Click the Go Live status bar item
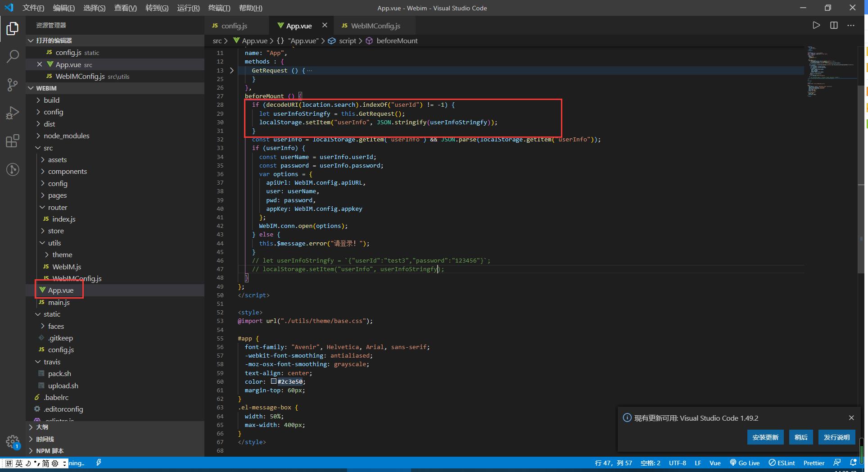This screenshot has height=472, width=868. point(745,463)
